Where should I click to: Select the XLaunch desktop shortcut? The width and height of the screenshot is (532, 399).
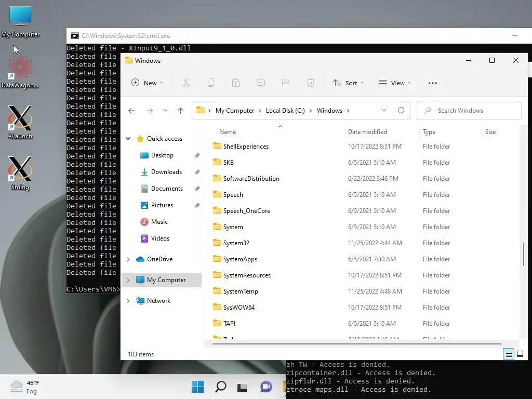[x=20, y=123]
